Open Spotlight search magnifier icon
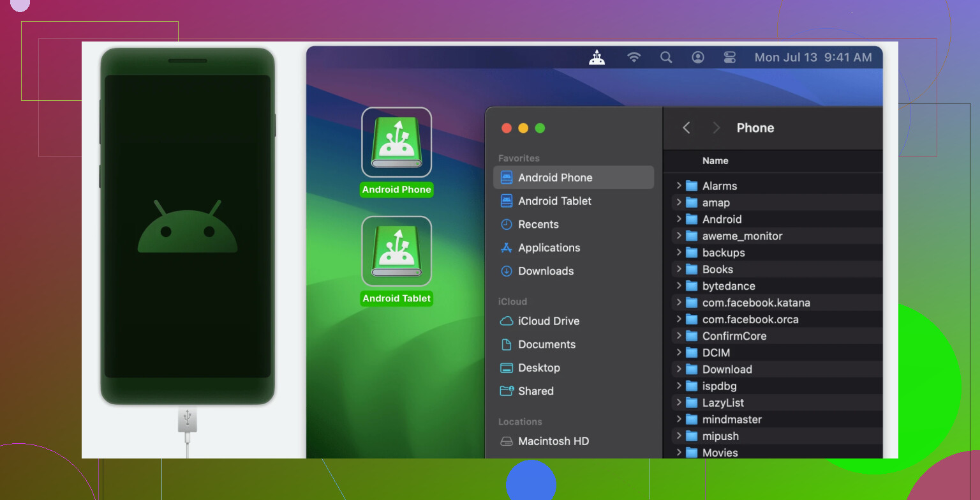 pos(666,57)
